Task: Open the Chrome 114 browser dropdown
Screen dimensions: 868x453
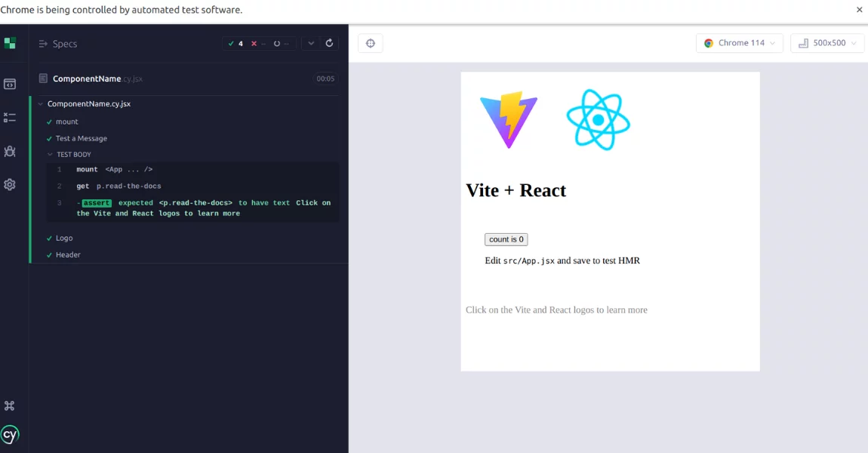Action: tap(739, 43)
